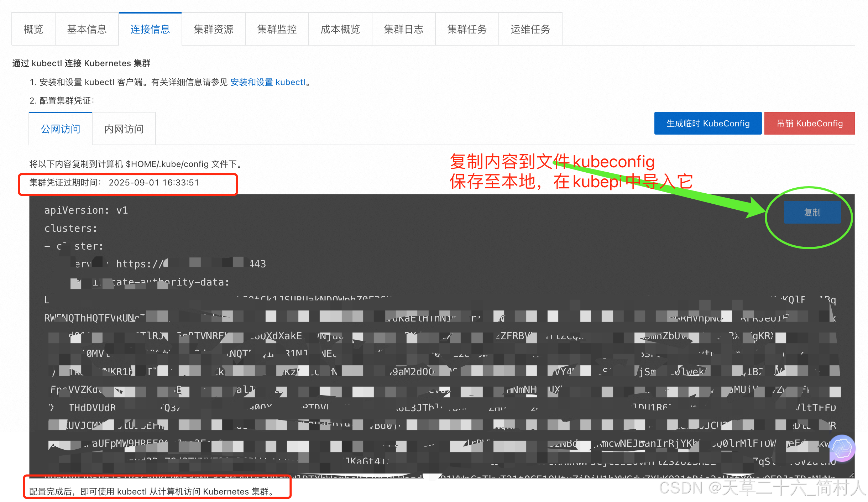Open the floating assistant icon at bottom right
This screenshot has height=502, width=868.
(x=842, y=448)
